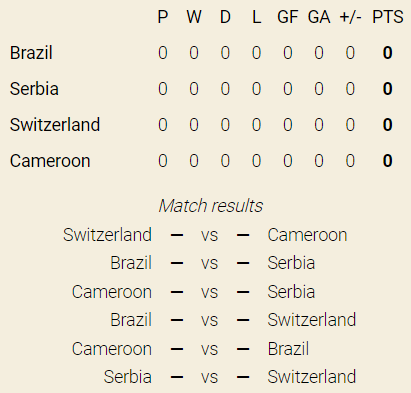Click the Match results heading

click(211, 206)
